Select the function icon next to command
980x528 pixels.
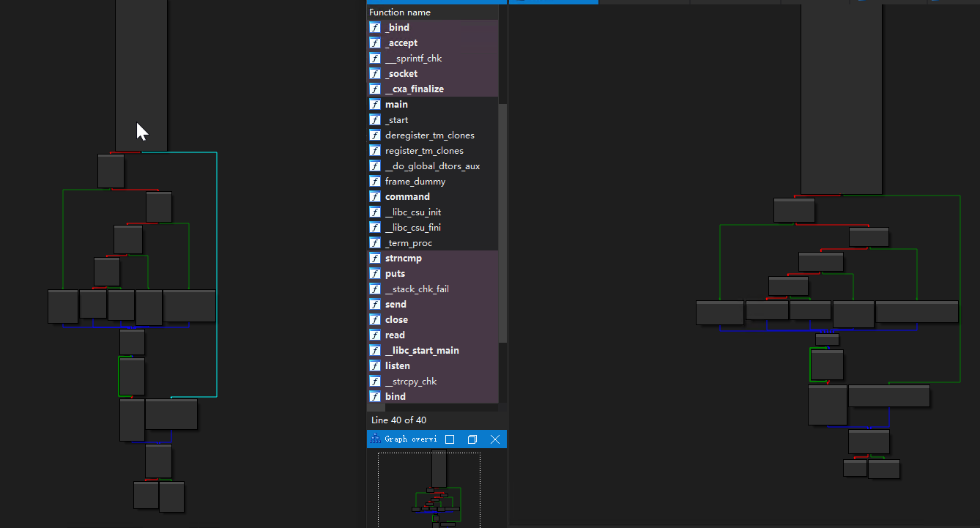click(375, 197)
